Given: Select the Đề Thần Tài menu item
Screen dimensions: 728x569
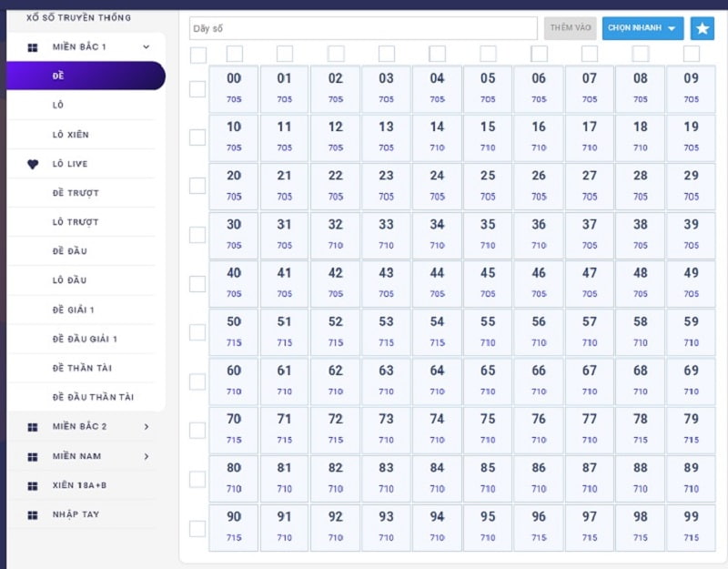Looking at the screenshot, I should coord(81,369).
